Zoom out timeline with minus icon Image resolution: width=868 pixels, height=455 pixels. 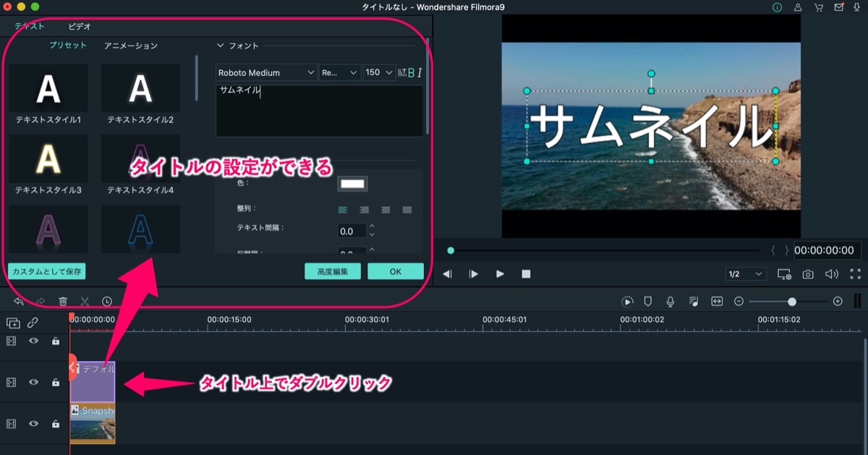tap(739, 301)
